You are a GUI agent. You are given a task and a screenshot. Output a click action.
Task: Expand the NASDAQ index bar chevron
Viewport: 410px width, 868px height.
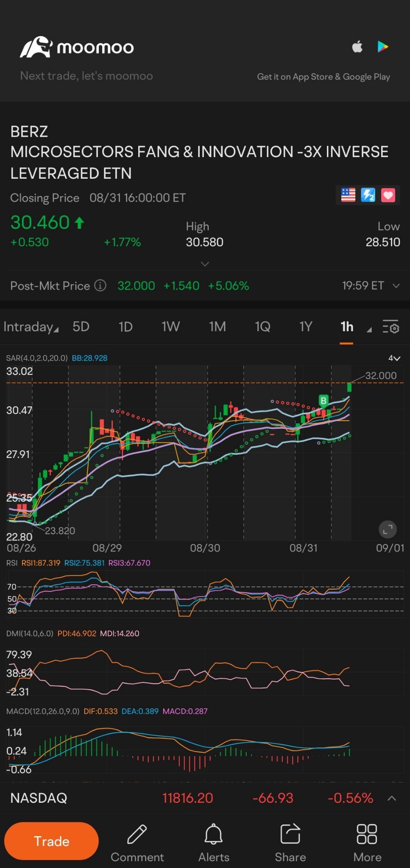point(392,798)
